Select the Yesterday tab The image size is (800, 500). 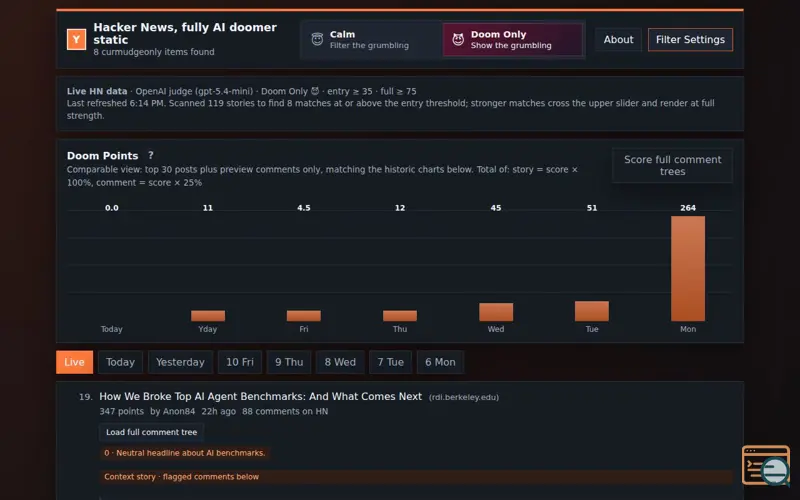(180, 362)
